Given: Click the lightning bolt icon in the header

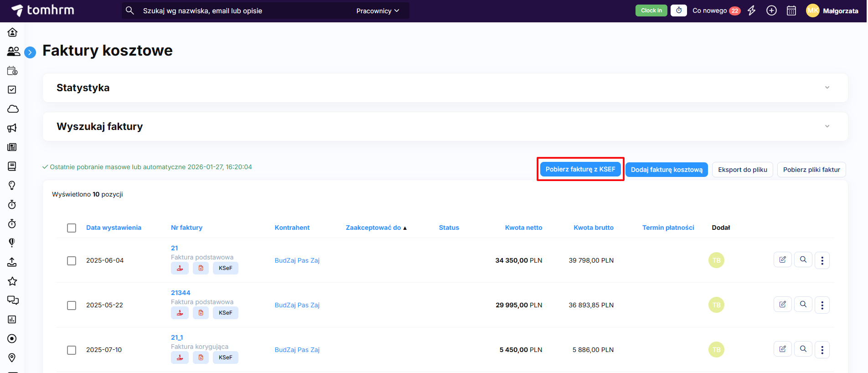Looking at the screenshot, I should pyautogui.click(x=752, y=10).
